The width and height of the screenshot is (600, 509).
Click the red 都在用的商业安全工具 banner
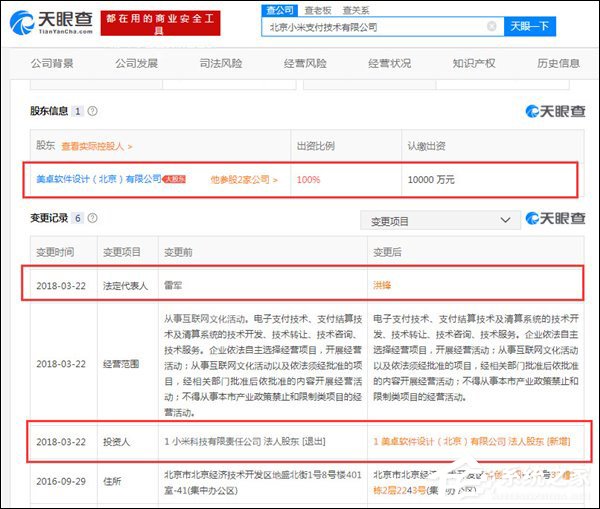(x=160, y=23)
